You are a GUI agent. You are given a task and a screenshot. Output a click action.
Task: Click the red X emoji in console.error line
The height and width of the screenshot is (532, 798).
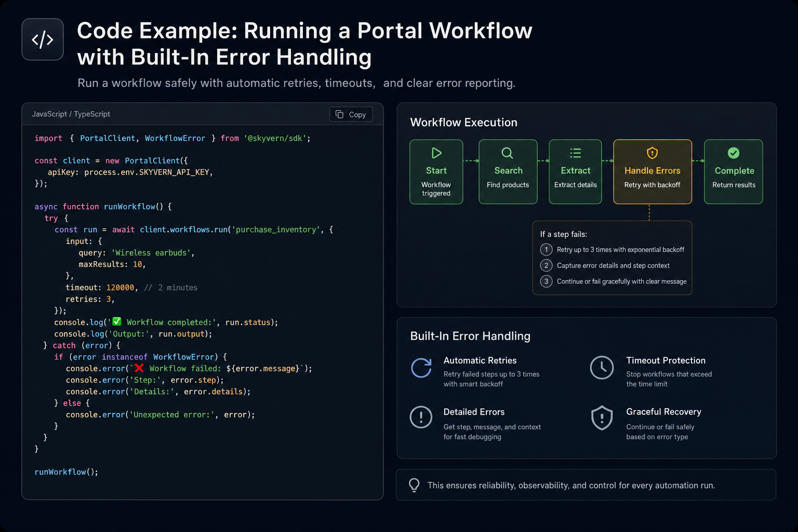(x=139, y=368)
